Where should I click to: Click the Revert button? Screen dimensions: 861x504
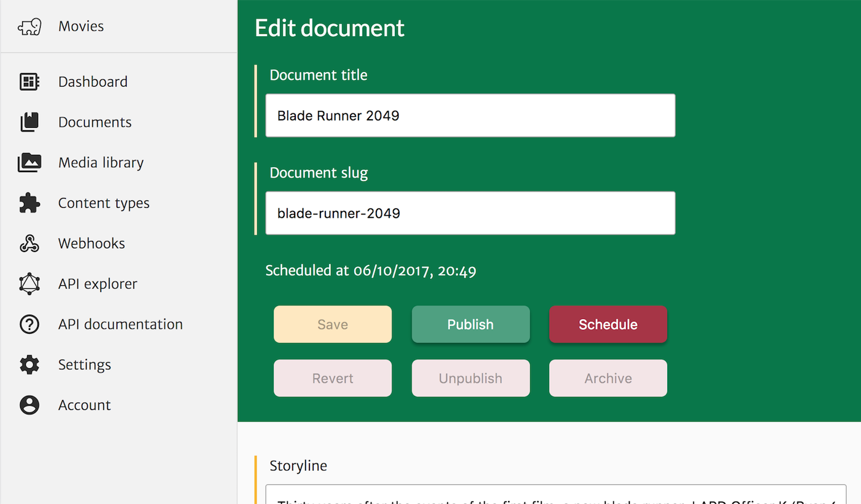tap(333, 379)
